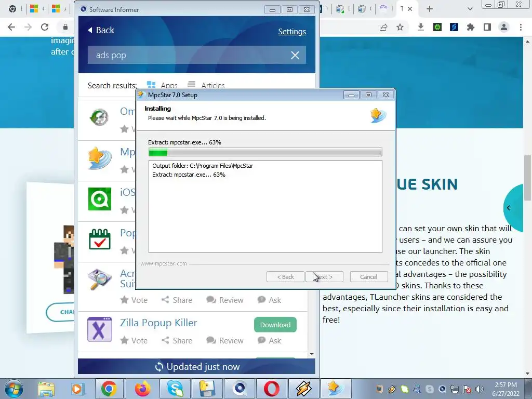Bookmark this page with the star

[x=400, y=27]
